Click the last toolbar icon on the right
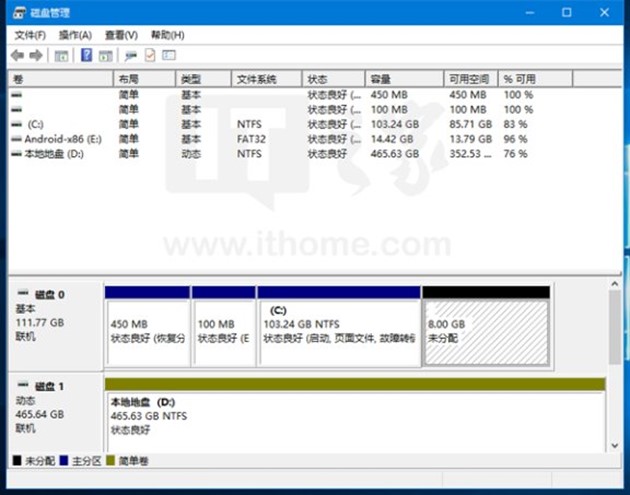 (168, 56)
